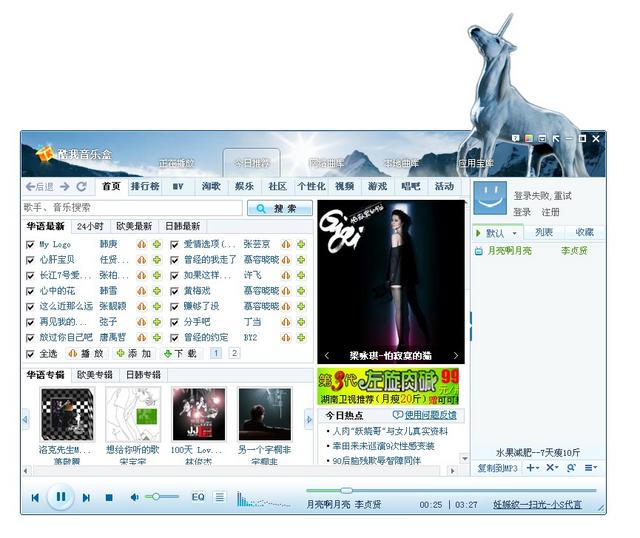Uncheck the 赚够了没 checkbox
Screen dimensions: 640x538
coord(174,307)
